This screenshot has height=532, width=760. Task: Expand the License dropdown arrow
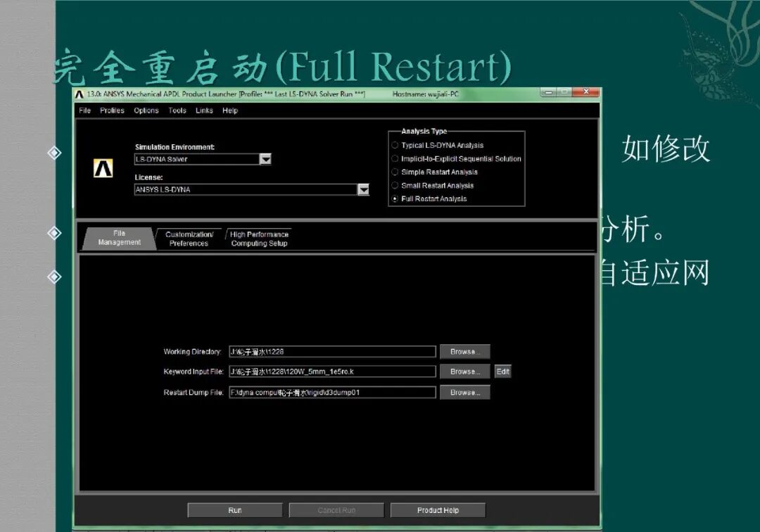[x=364, y=189]
